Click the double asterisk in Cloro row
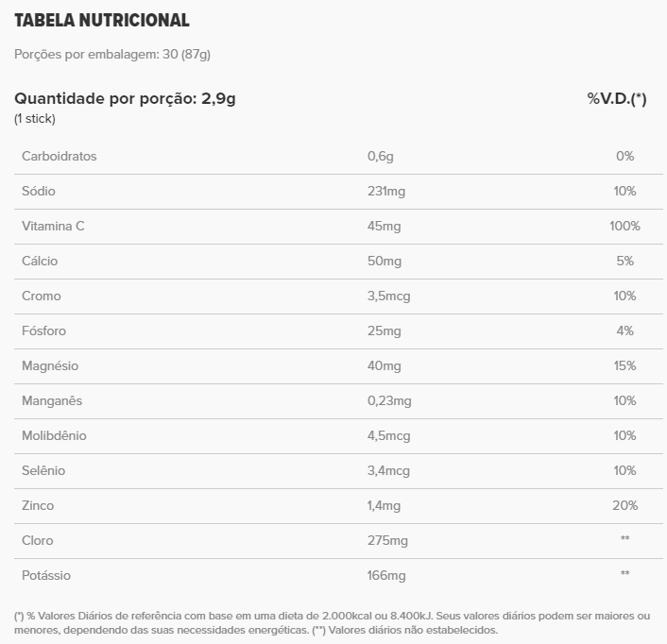 [624, 538]
